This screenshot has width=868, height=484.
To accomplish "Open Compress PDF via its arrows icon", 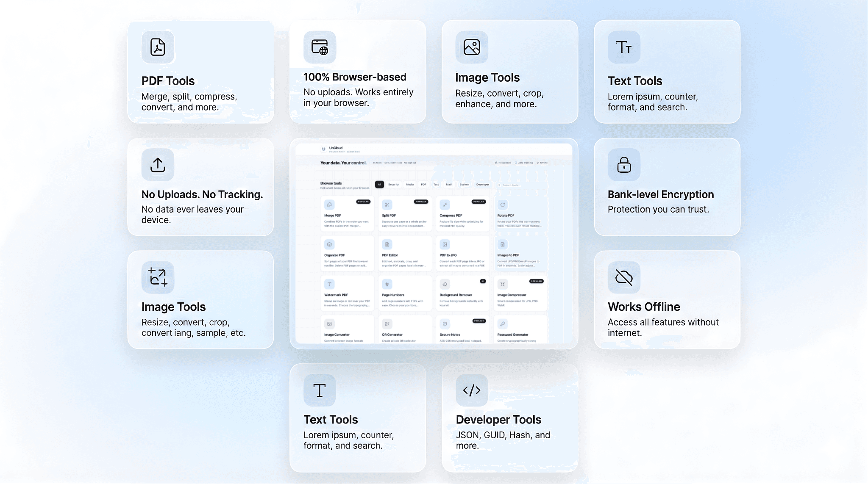I will click(445, 205).
